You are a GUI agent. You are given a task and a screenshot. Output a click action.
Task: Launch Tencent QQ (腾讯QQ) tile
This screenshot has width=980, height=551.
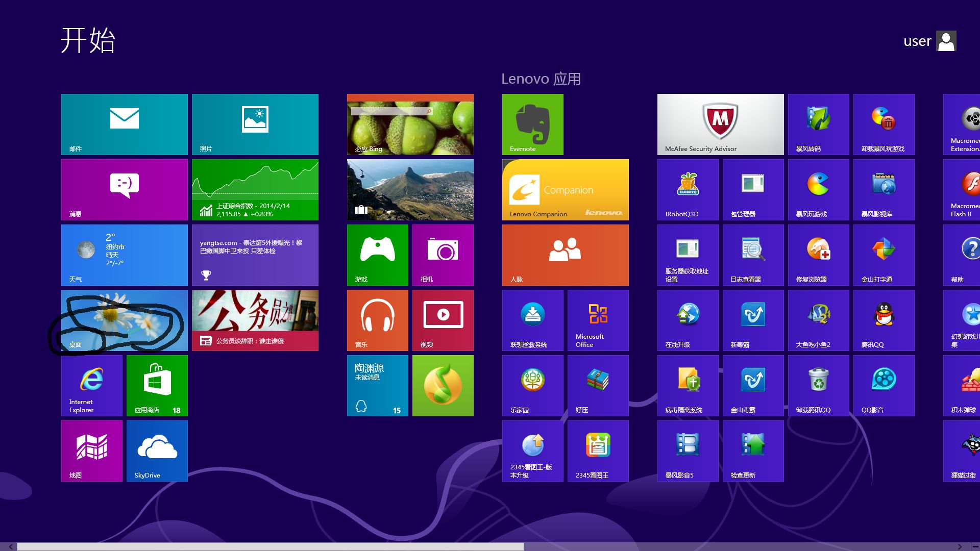pos(884,320)
